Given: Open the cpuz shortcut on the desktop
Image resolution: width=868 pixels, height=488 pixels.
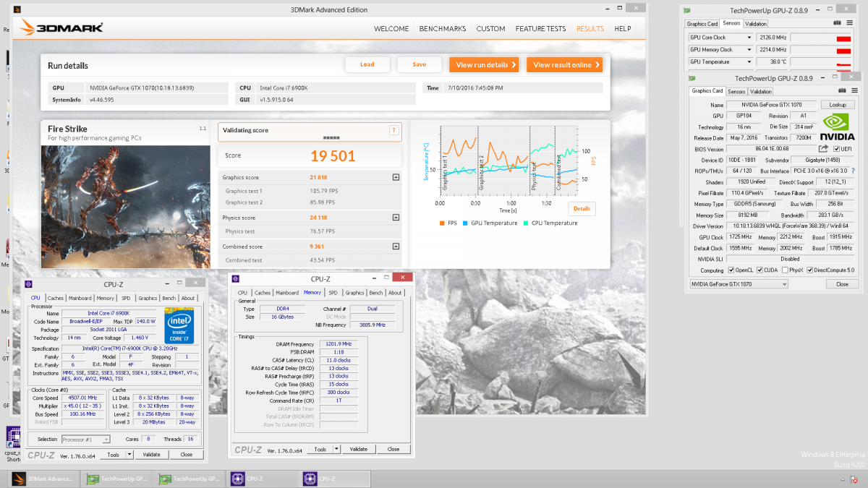Looking at the screenshot, I should tap(13, 439).
